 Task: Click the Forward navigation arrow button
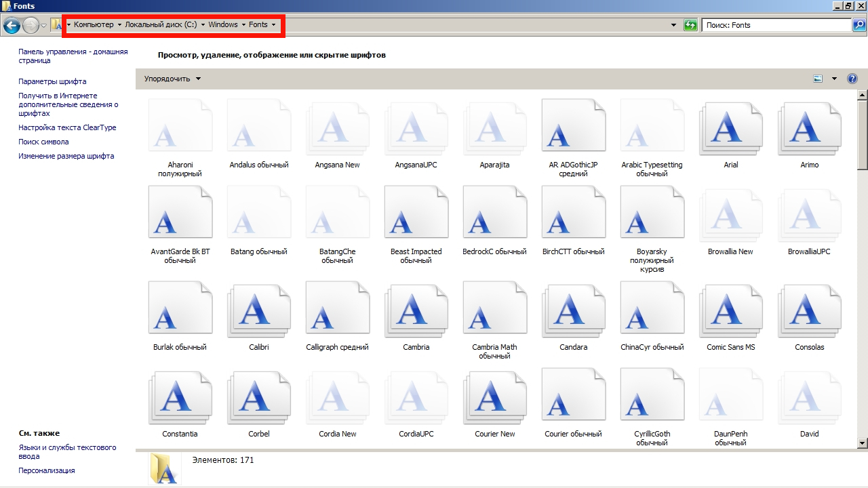(x=31, y=25)
